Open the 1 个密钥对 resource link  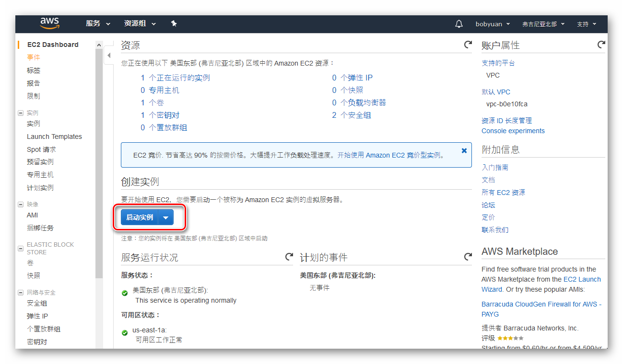click(160, 115)
